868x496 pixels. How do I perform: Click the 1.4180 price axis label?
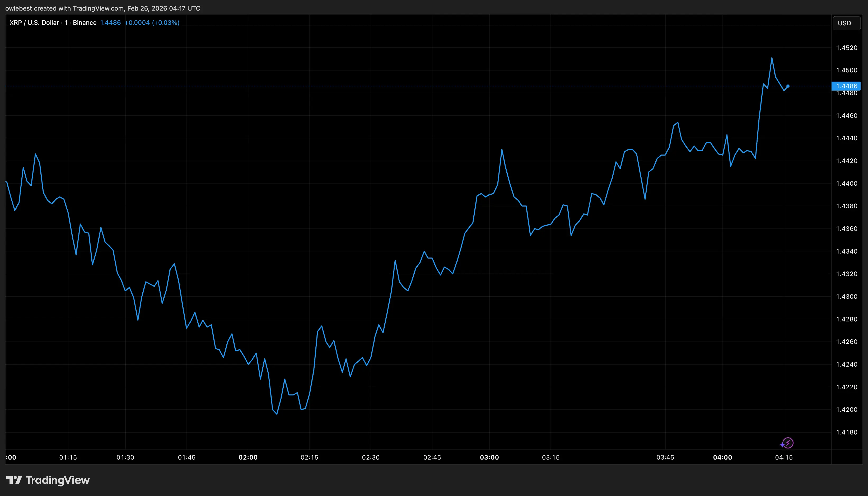847,432
